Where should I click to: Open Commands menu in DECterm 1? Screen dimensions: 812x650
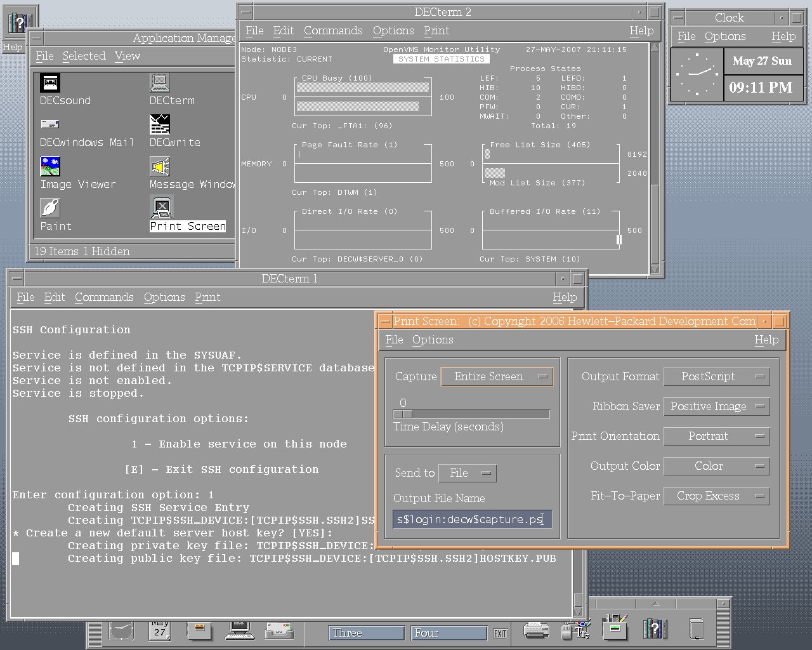point(104,298)
